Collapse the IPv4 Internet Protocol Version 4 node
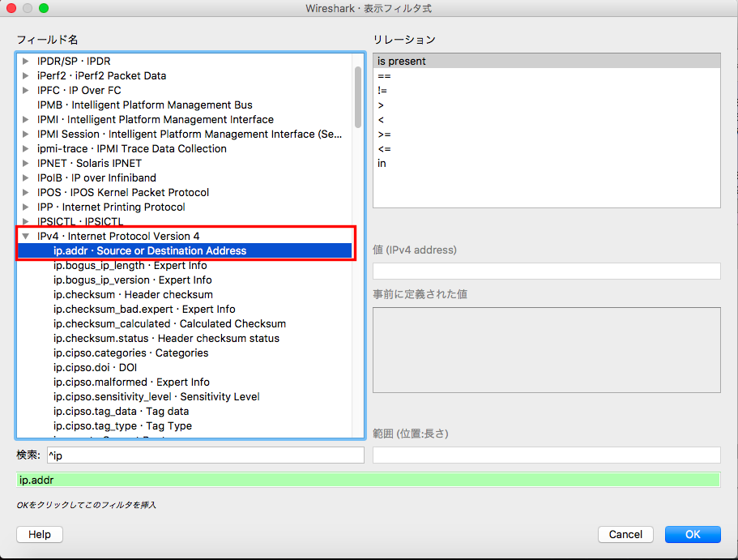The image size is (738, 560). 26,237
